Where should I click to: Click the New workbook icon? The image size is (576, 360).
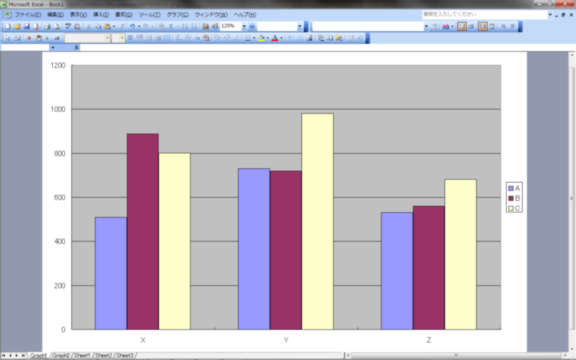tap(8, 26)
